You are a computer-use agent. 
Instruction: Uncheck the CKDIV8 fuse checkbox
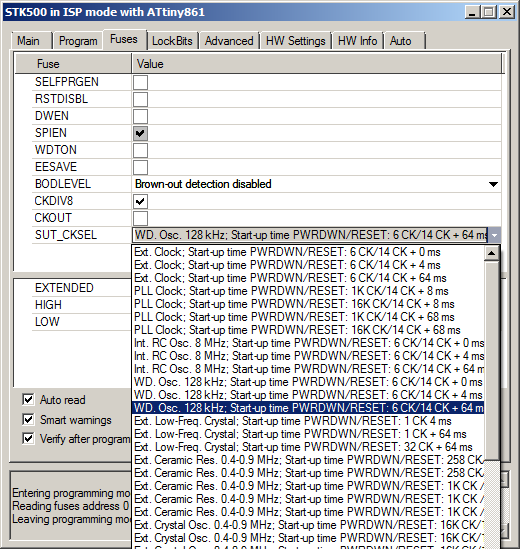pyautogui.click(x=140, y=202)
